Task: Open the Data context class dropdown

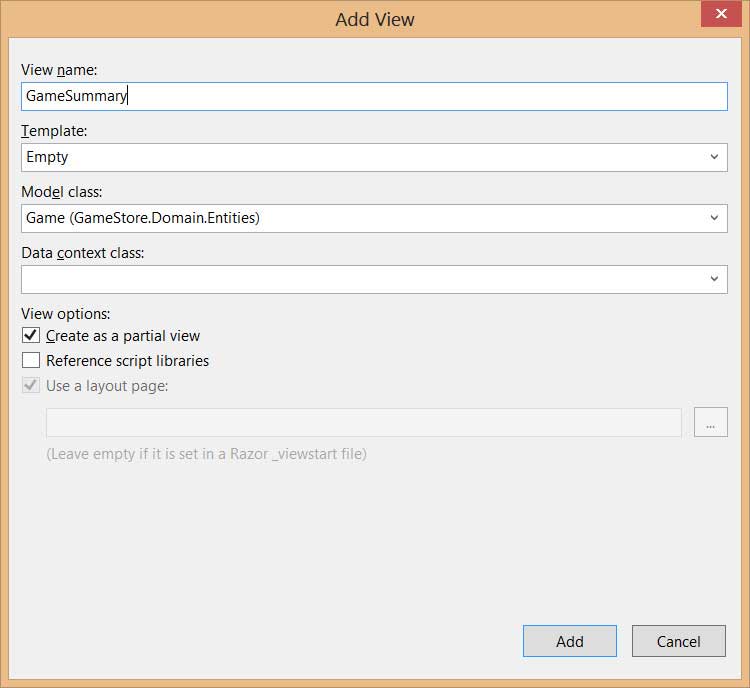Action: [x=374, y=279]
